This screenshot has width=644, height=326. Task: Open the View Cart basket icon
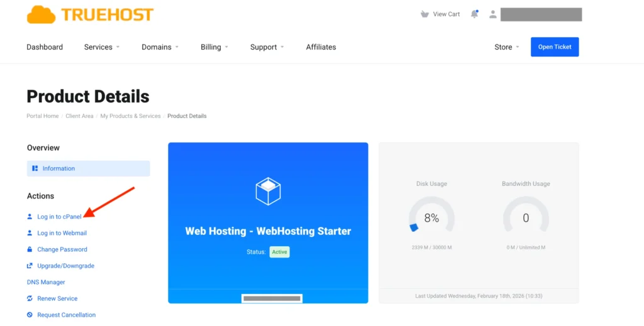click(x=425, y=14)
